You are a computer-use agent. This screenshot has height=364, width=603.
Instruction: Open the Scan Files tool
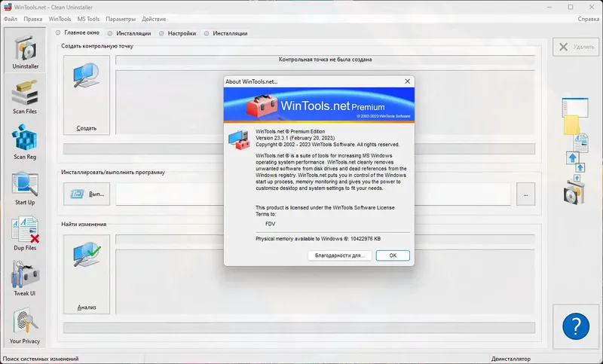click(25, 96)
